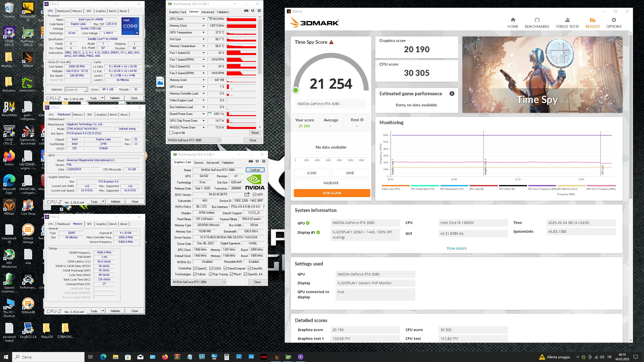Open GPU selector in Graphics Card window

(x=199, y=282)
